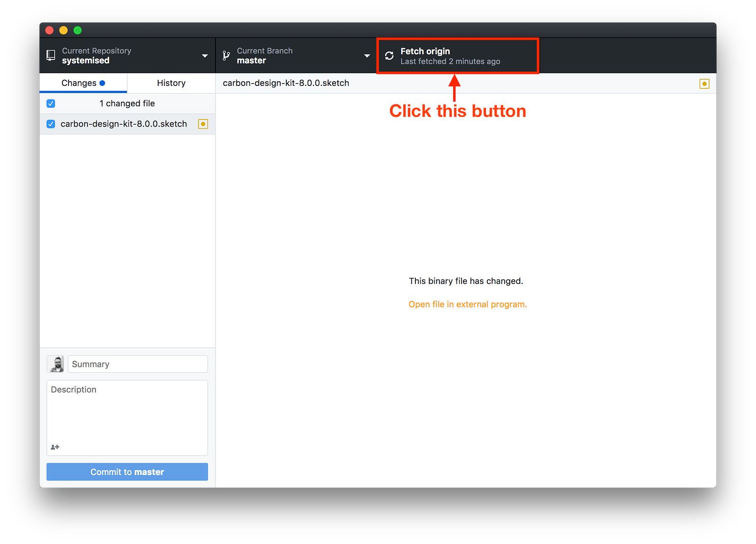Click 'Last fetched 2 minutes ago' text
The height and width of the screenshot is (544, 756).
[x=450, y=61]
